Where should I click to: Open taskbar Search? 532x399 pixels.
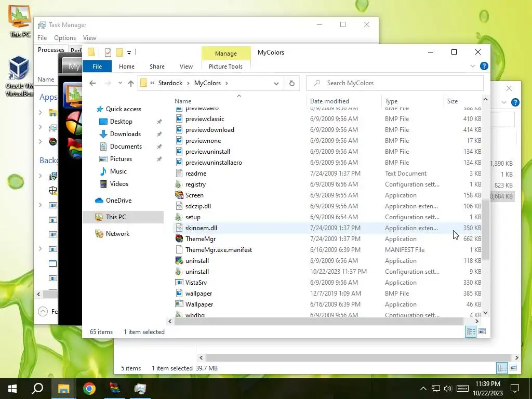[x=37, y=389]
